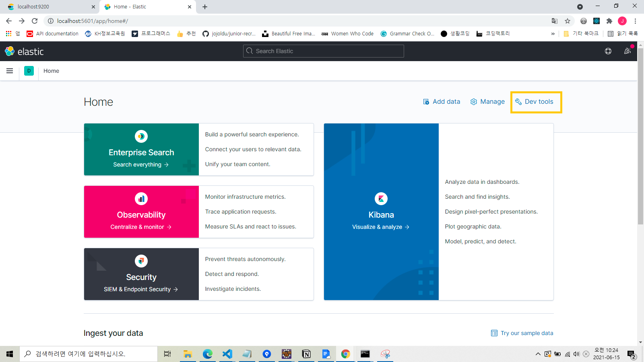Click the Add data link
This screenshot has width=644, height=362.
tap(442, 102)
